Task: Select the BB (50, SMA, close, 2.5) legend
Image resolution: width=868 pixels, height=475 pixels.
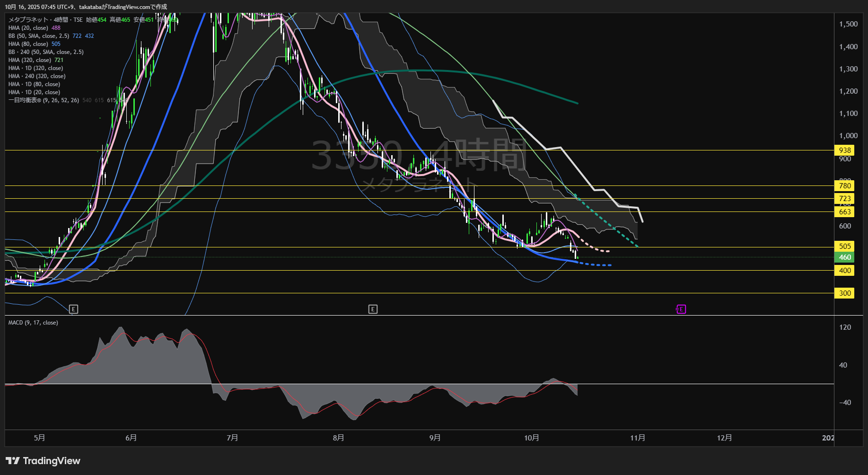Action: pyautogui.click(x=39, y=36)
